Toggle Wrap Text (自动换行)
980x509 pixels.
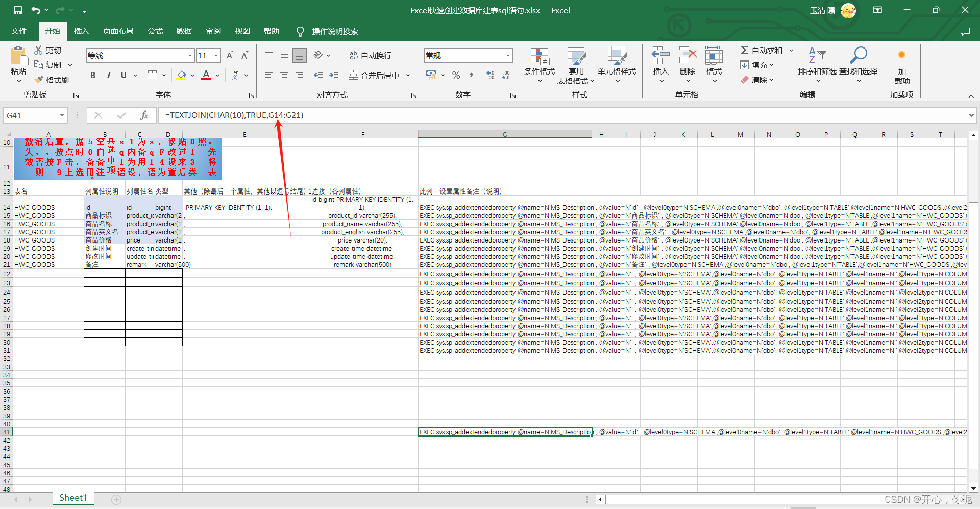pyautogui.click(x=371, y=55)
